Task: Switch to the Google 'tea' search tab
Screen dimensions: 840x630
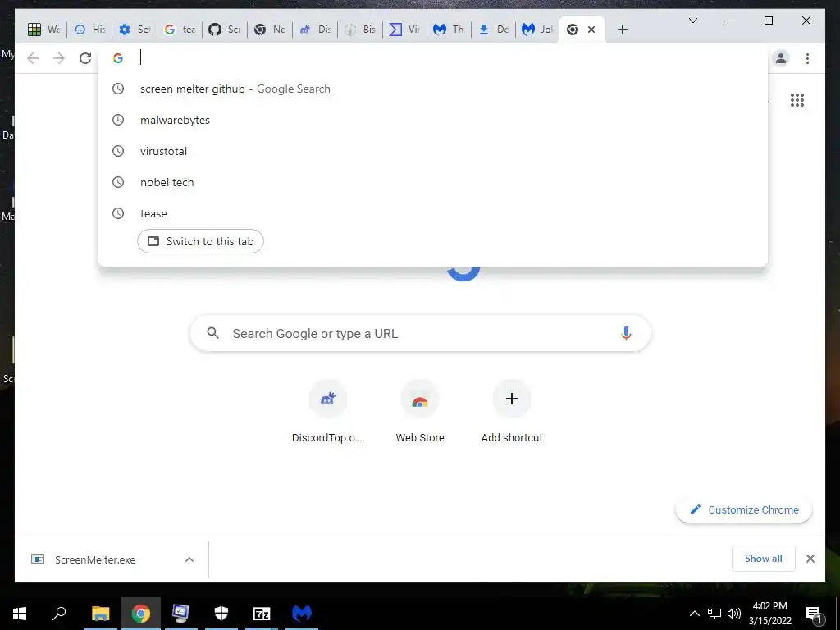Action: pos(180,30)
